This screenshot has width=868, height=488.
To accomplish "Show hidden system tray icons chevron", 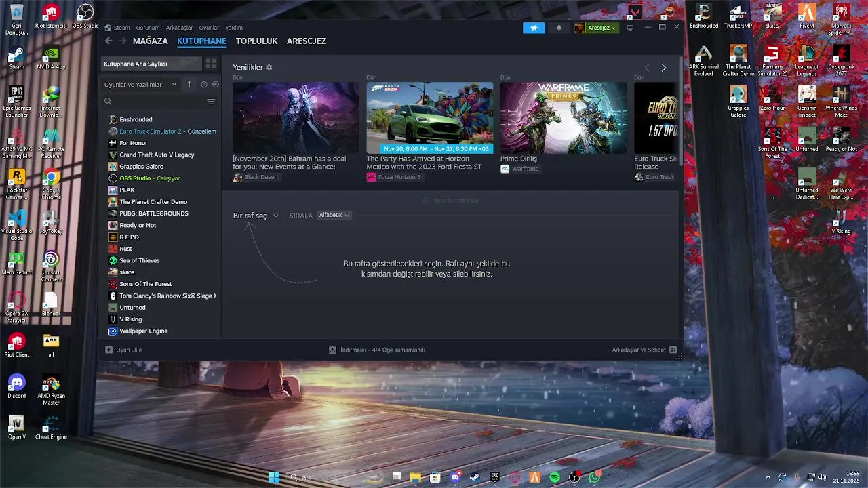I will click(x=768, y=477).
